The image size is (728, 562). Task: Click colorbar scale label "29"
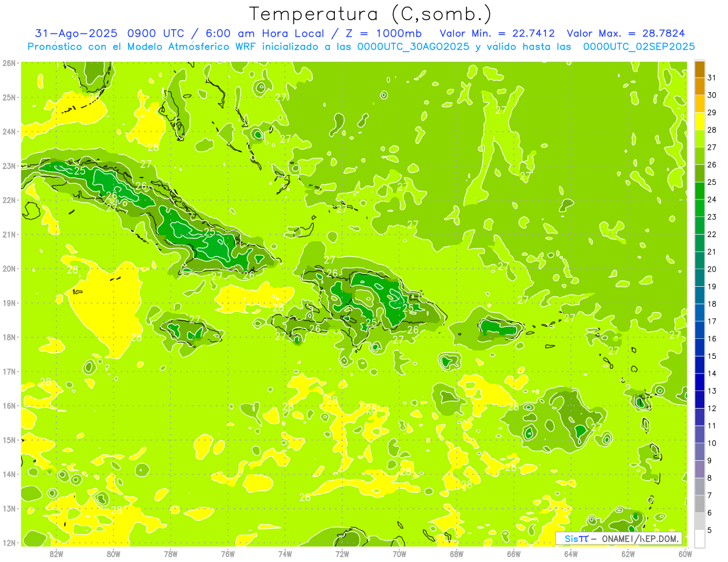point(712,113)
